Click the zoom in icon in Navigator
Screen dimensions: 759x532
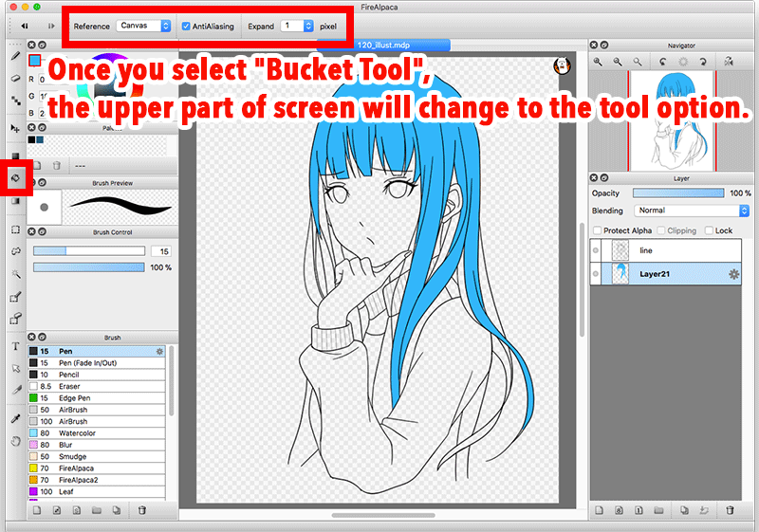pyautogui.click(x=599, y=62)
